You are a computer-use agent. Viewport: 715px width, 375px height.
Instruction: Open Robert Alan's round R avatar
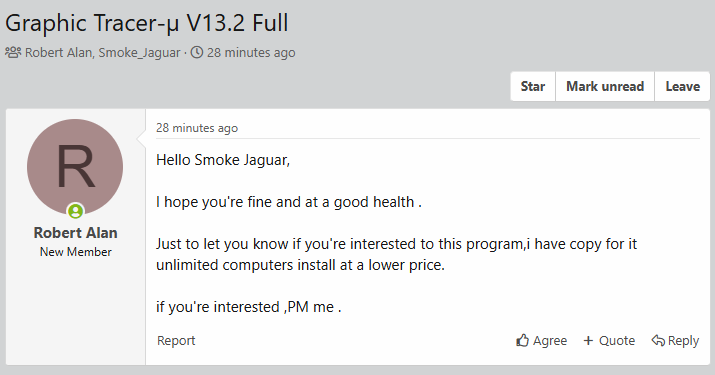point(75,167)
